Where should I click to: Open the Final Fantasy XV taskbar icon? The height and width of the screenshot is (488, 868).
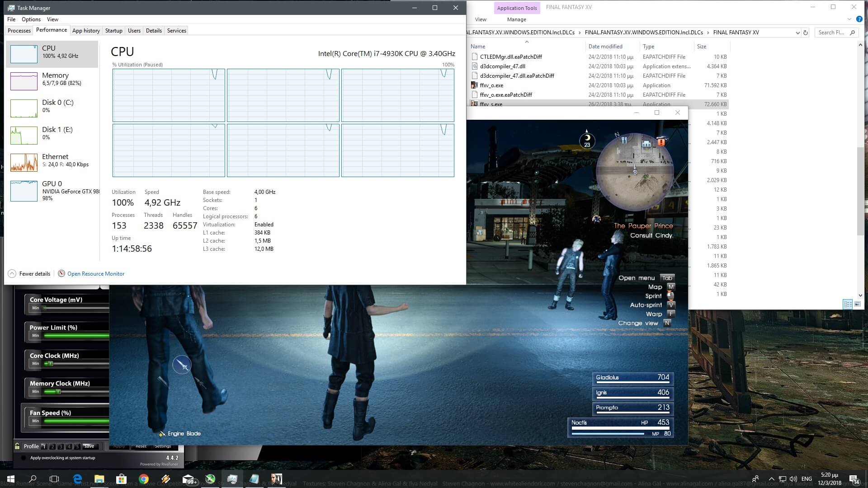tap(276, 479)
